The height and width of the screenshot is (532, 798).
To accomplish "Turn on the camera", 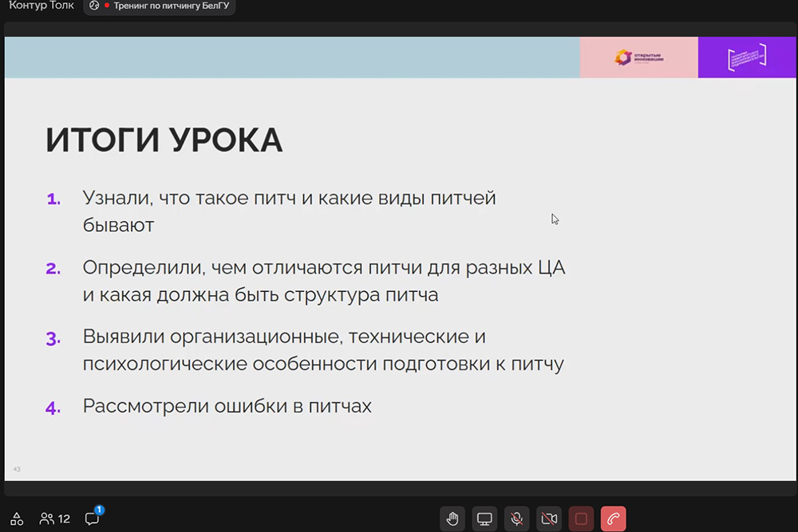I will [549, 519].
